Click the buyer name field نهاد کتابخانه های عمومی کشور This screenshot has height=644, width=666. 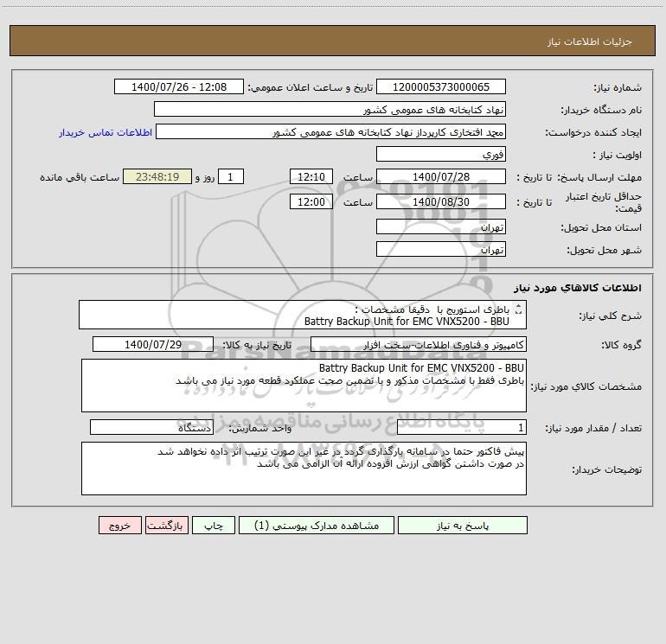(330, 109)
